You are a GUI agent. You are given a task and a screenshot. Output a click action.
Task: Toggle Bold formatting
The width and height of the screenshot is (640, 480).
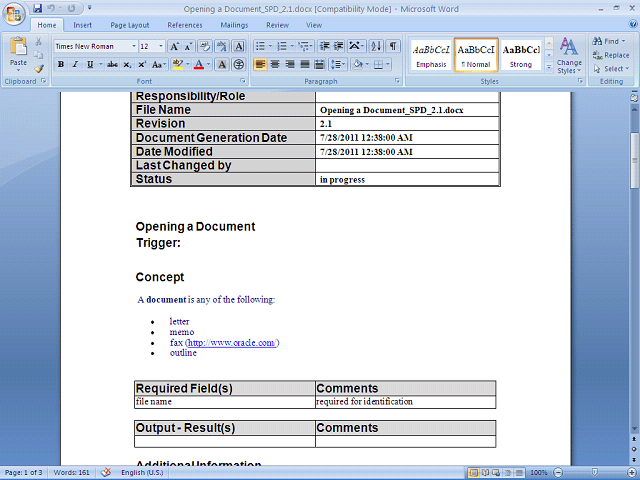(x=61, y=64)
